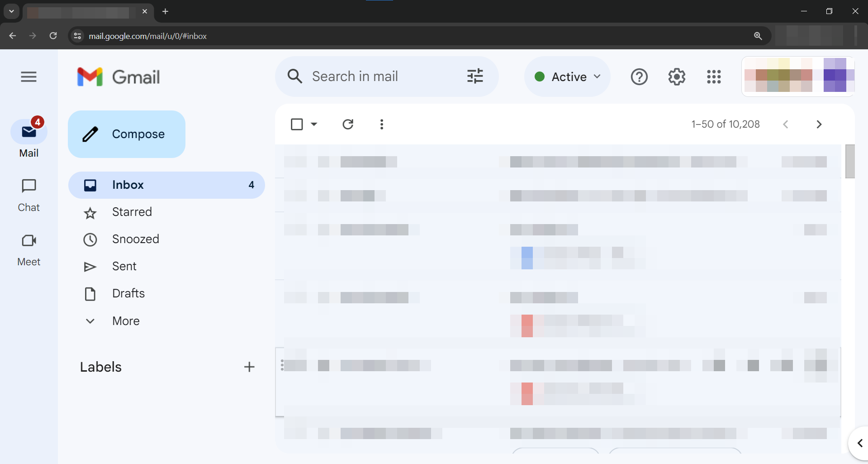Open the Drafts folder
Image resolution: width=868 pixels, height=464 pixels.
point(128,293)
